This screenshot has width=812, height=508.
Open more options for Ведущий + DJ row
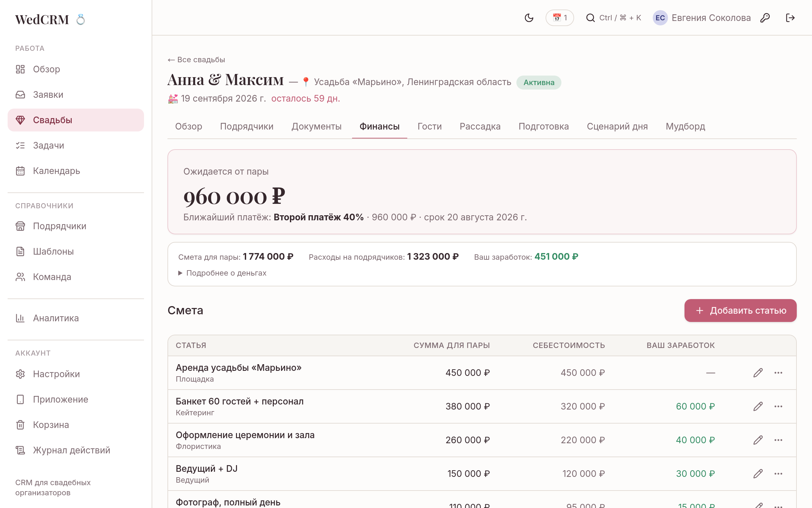pos(778,473)
